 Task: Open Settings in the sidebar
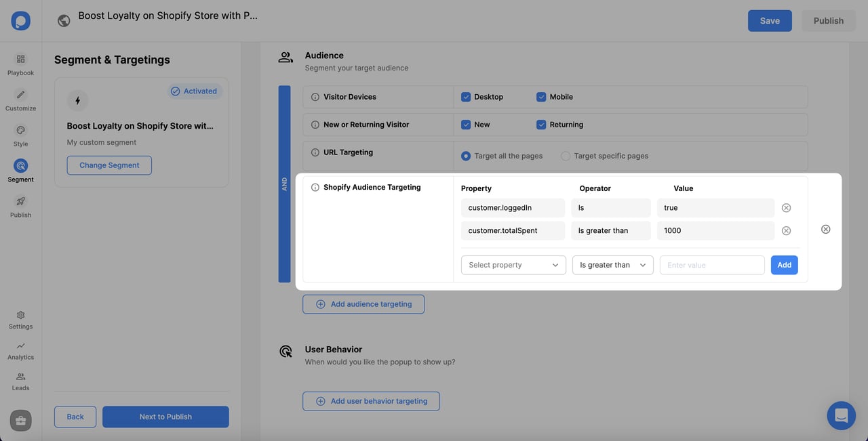click(20, 320)
